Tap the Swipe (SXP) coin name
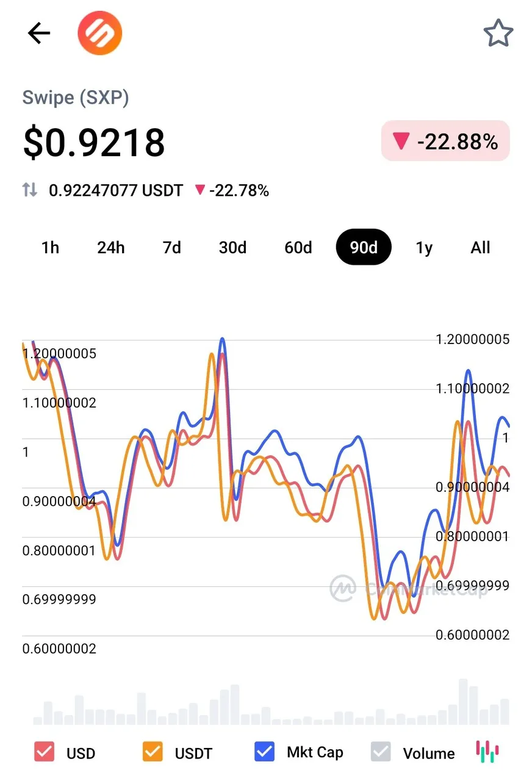 [x=76, y=98]
